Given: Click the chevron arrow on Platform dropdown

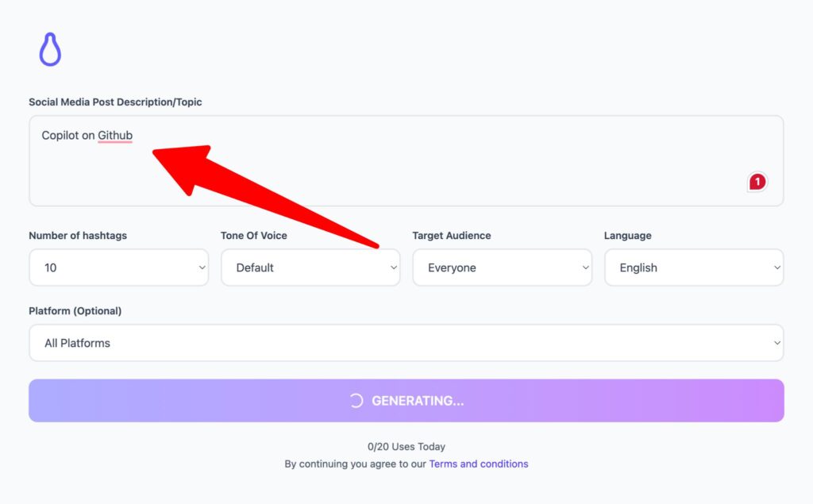Looking at the screenshot, I should (x=776, y=343).
